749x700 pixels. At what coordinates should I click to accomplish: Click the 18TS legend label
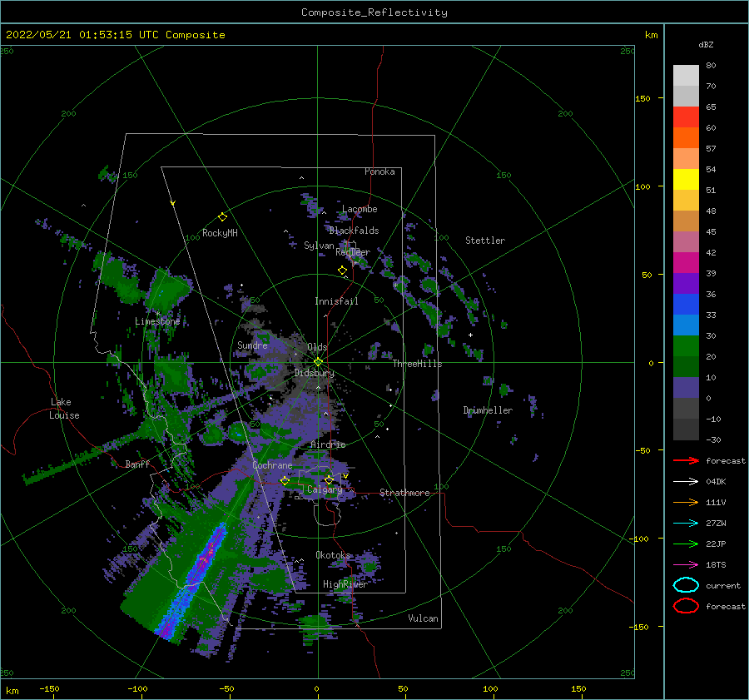(x=716, y=565)
